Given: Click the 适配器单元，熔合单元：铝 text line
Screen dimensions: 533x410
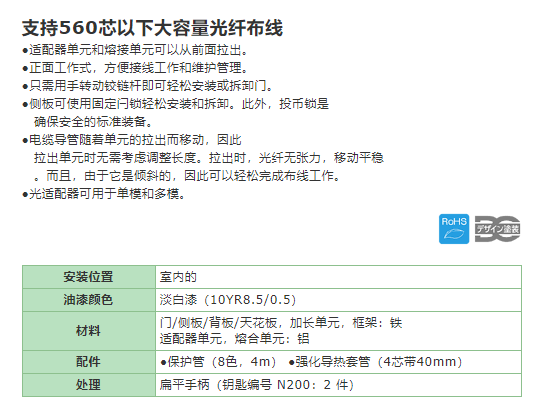Looking at the screenshot, I should coord(235,339).
